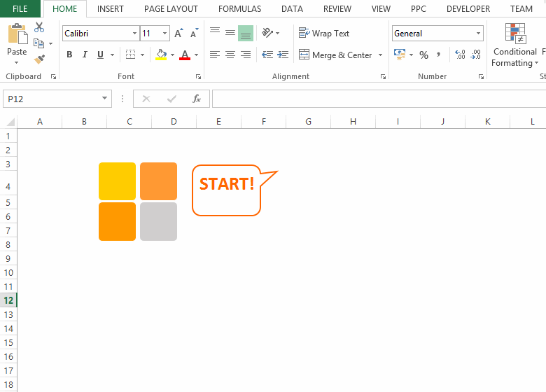
Task: Toggle Wrap Text
Action: (x=324, y=34)
